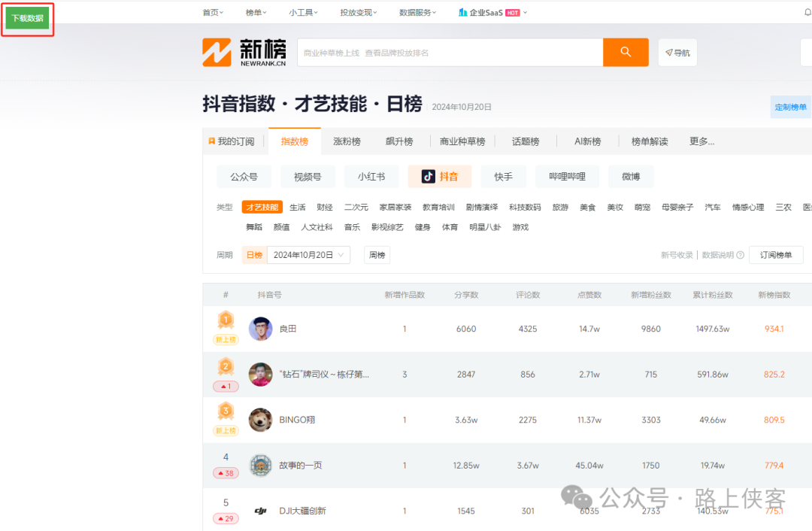Select the 哔哩哔哩 platform

point(567,177)
